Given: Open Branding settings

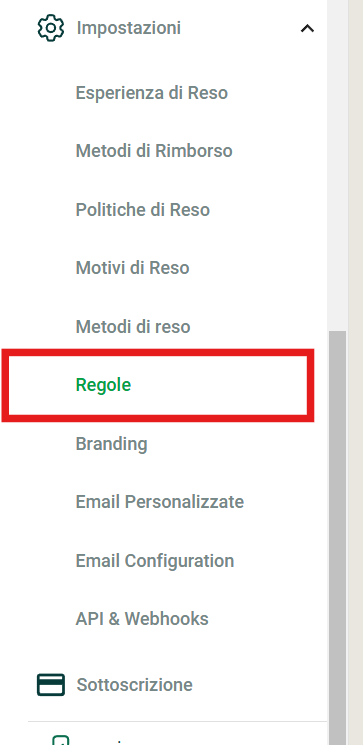Looking at the screenshot, I should (x=112, y=444).
